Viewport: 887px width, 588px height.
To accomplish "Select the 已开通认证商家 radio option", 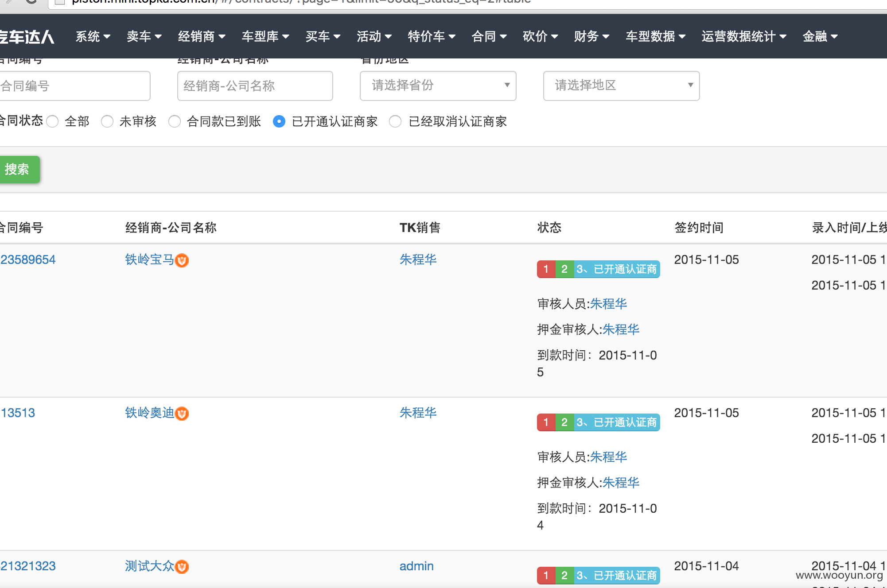I will (x=279, y=121).
